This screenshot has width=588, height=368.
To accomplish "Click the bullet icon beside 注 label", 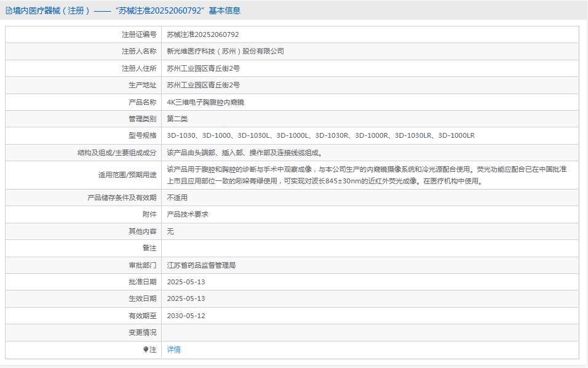I will coord(146,350).
